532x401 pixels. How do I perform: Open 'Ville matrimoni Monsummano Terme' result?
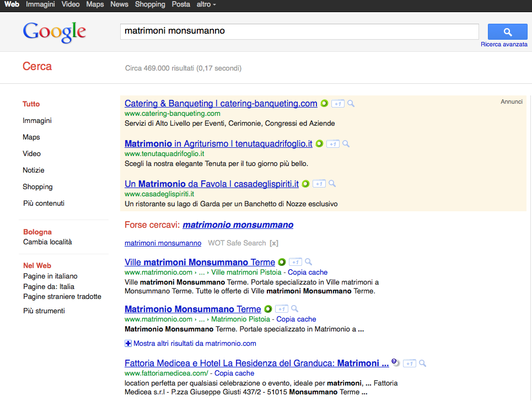(200, 262)
